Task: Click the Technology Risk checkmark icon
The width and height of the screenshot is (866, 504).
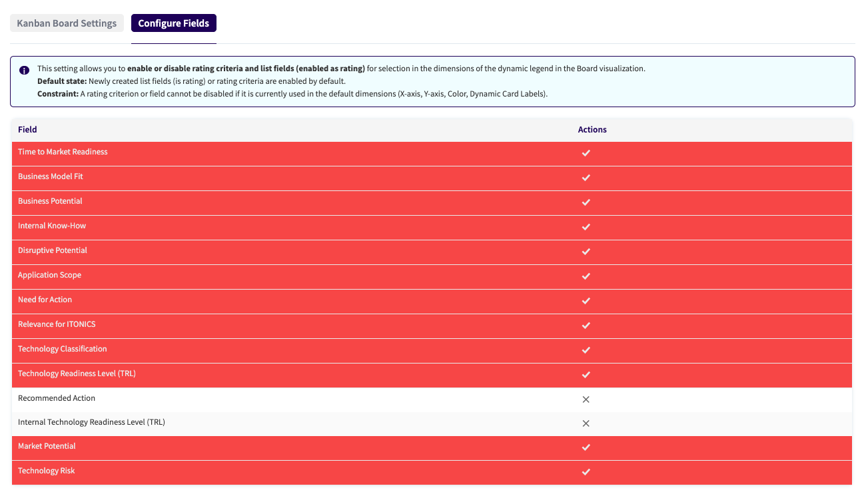Action: point(586,472)
